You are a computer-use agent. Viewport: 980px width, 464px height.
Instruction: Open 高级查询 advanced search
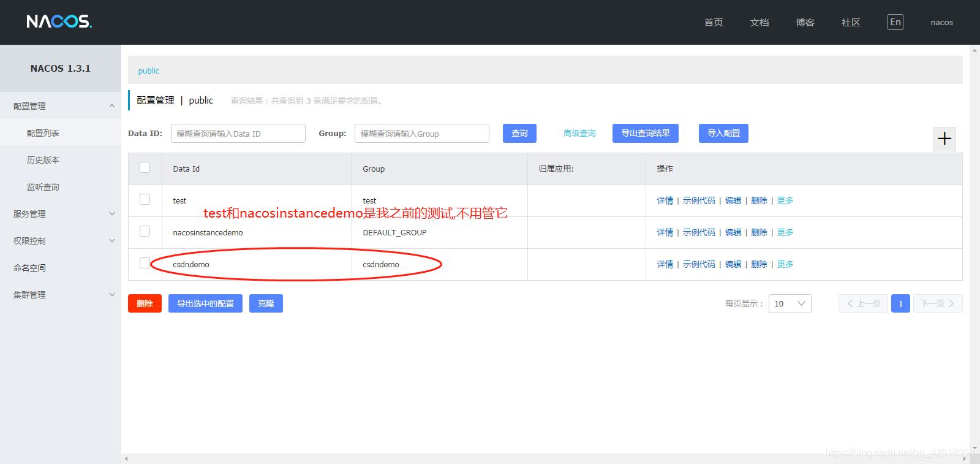click(x=579, y=133)
